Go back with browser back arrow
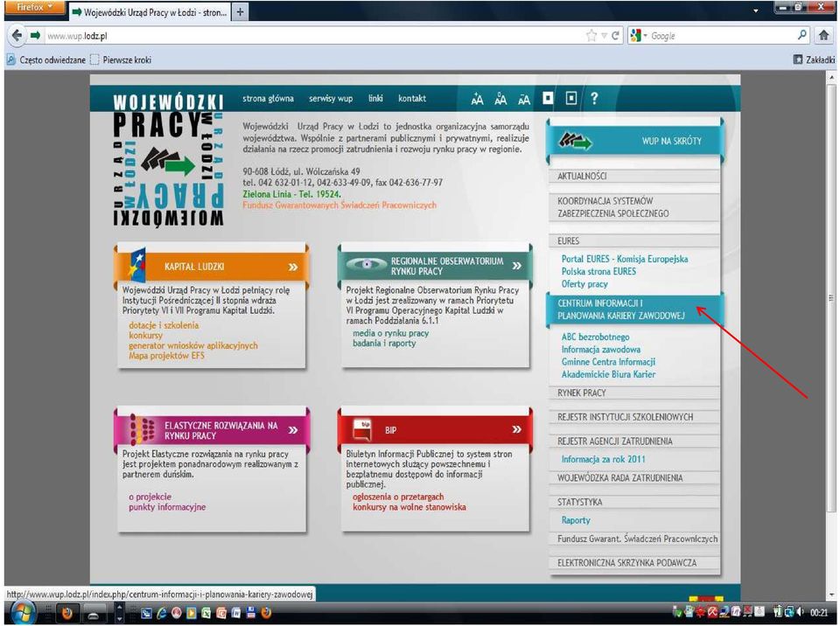Image resolution: width=840 pixels, height=626 pixels. click(17, 36)
